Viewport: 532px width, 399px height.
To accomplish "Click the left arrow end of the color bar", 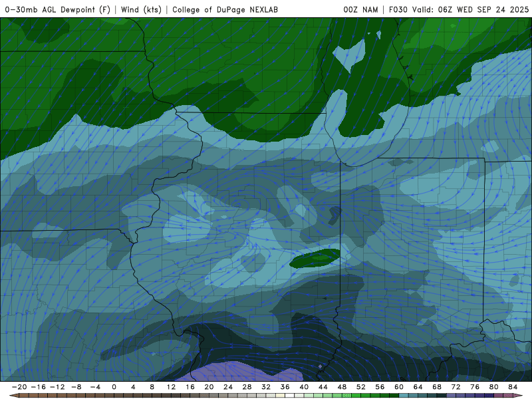I will (x=13, y=396).
